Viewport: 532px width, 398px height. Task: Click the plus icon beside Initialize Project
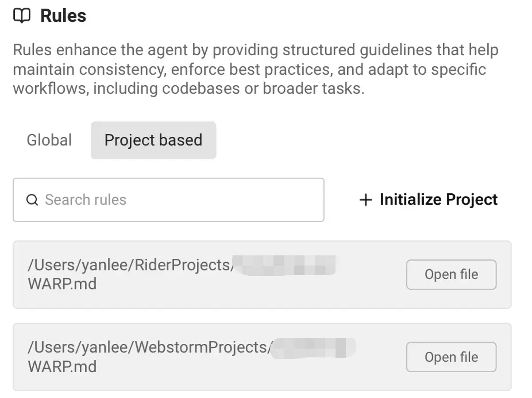(x=365, y=200)
